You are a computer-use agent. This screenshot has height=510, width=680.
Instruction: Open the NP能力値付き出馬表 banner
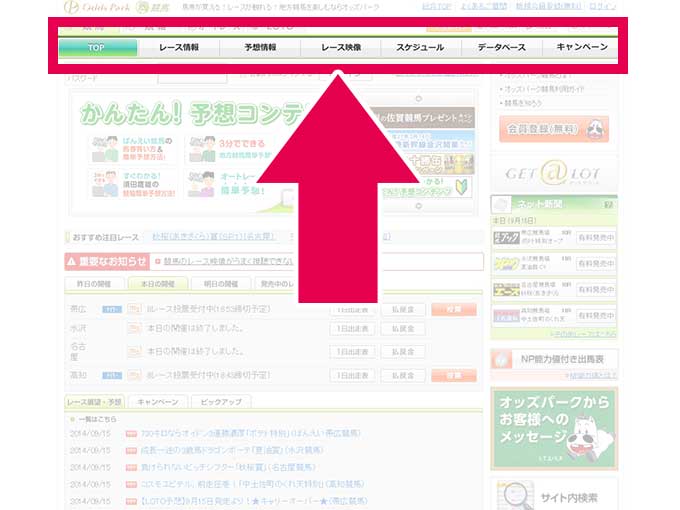point(554,360)
